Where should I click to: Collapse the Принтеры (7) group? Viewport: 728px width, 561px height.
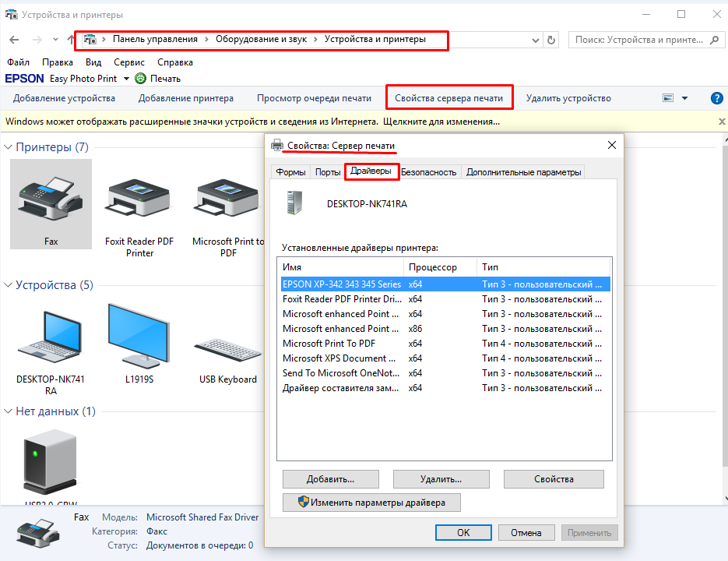tap(8, 147)
